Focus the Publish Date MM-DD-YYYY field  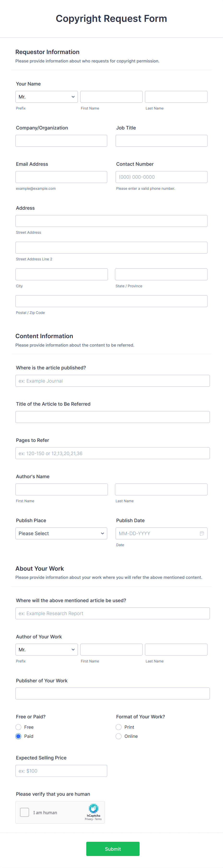[x=158, y=533]
